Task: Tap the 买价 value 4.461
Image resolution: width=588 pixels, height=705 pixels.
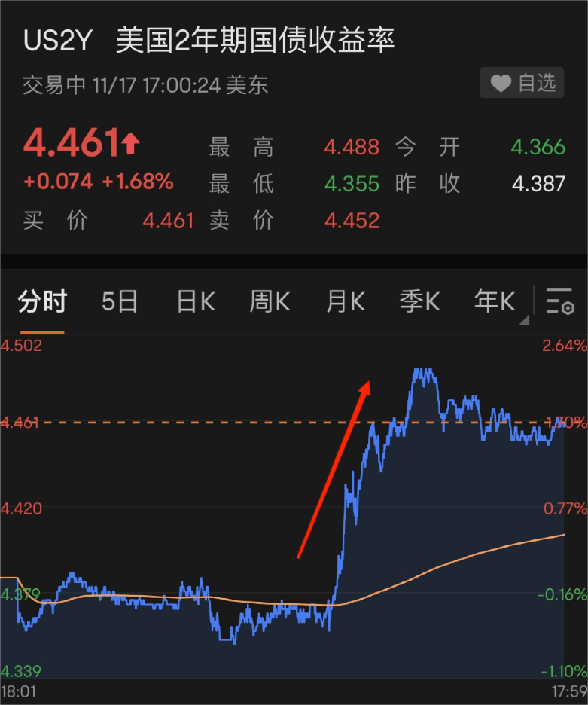Action: (x=168, y=221)
